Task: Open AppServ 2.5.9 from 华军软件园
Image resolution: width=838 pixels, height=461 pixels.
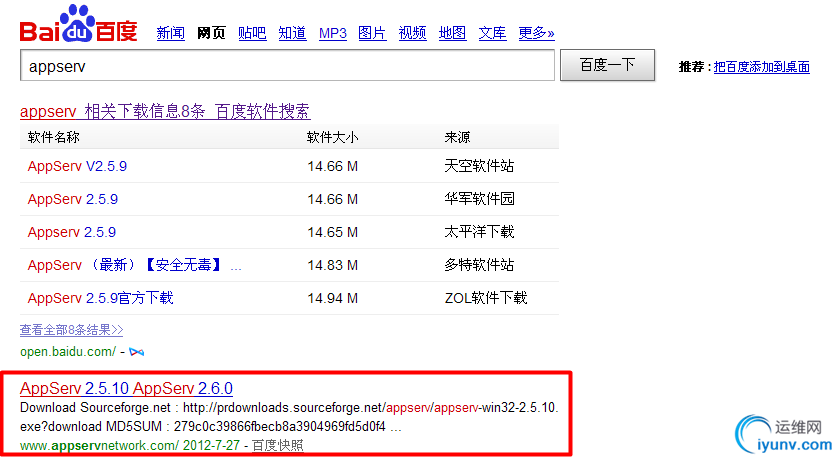Action: (73, 199)
